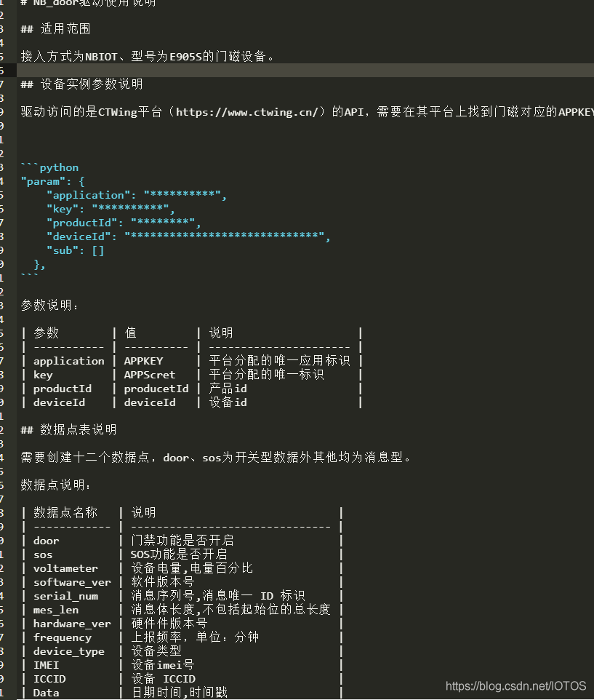Click the ```python code fence opener
Viewport: 594px width, 700px height.
coord(49,167)
